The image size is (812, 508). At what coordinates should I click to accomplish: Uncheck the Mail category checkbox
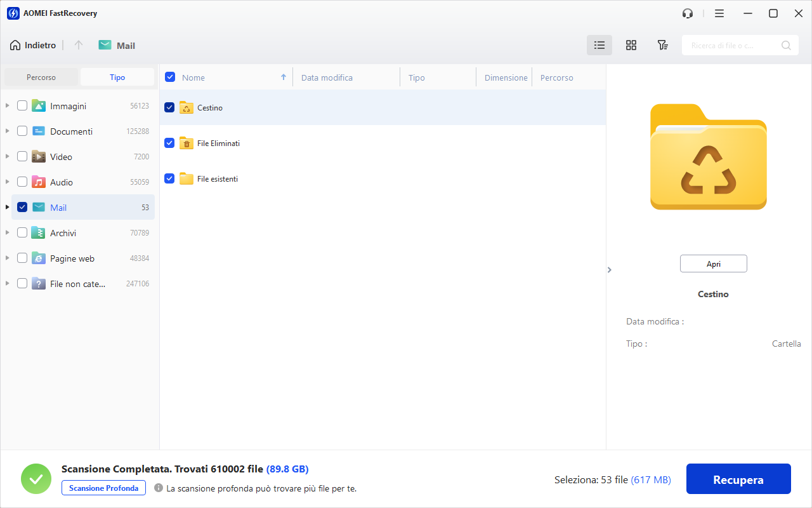(22, 207)
